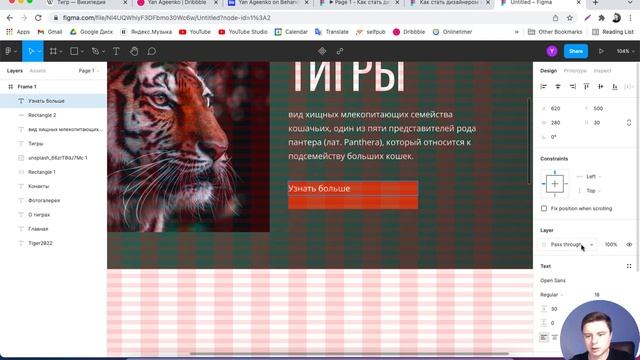Expand Frame tool options arrow
The width and height of the screenshot is (640, 360).
point(61,52)
